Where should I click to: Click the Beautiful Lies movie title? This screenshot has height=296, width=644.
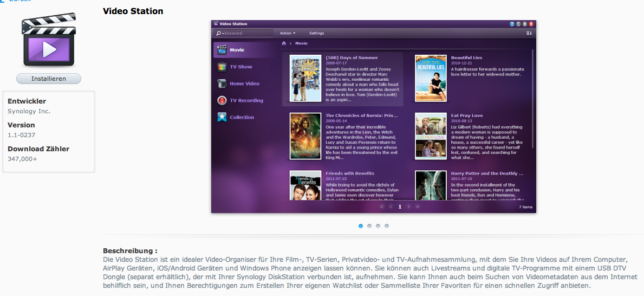pyautogui.click(x=466, y=57)
